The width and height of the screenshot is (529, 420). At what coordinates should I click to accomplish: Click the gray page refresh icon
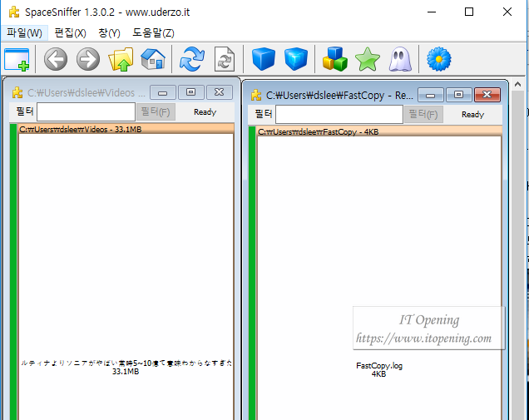(x=225, y=59)
